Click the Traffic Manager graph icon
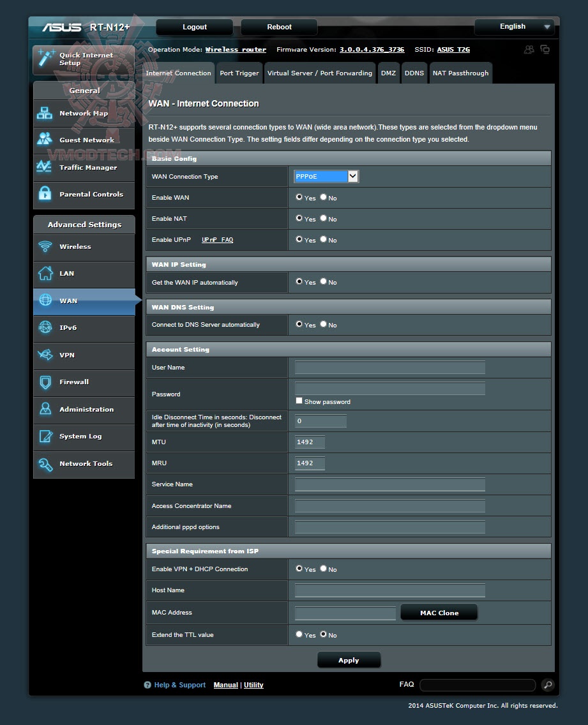The height and width of the screenshot is (725, 588). [x=45, y=167]
